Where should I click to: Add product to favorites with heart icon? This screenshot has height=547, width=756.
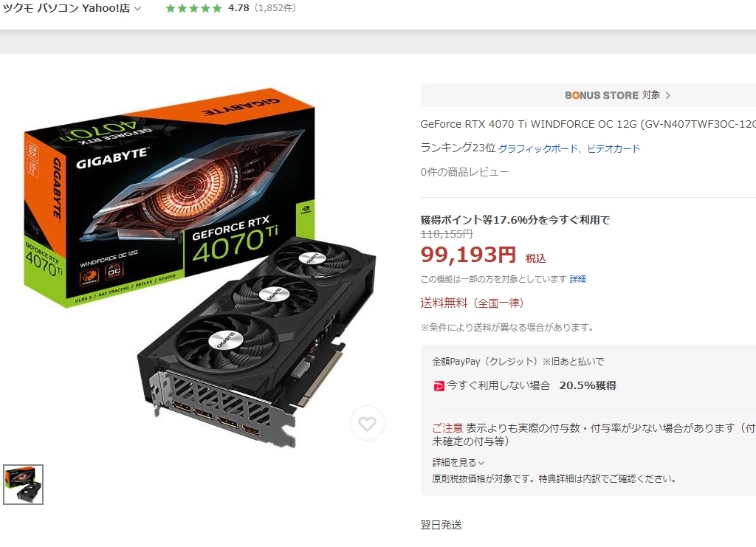coord(367,423)
